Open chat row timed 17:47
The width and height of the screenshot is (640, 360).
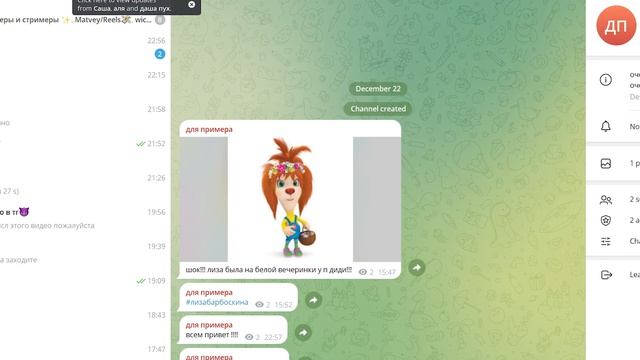coord(84,350)
